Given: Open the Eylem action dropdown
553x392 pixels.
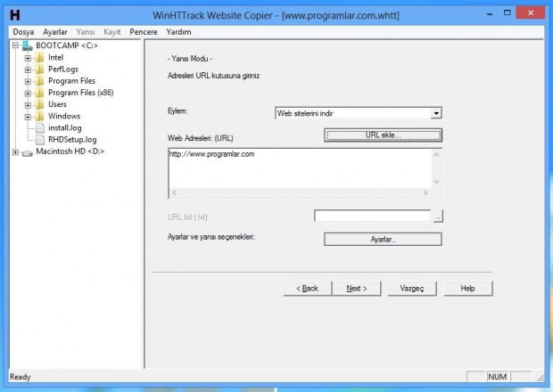Looking at the screenshot, I should (x=436, y=113).
